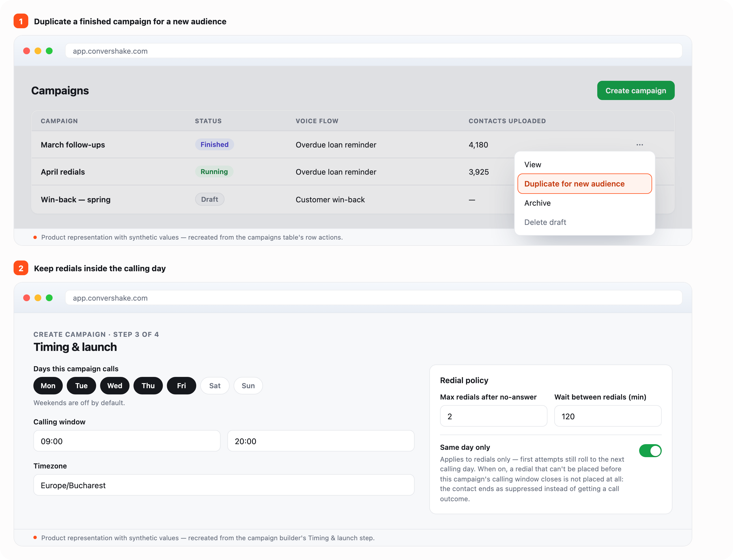Enable Sat calling day

click(x=215, y=386)
